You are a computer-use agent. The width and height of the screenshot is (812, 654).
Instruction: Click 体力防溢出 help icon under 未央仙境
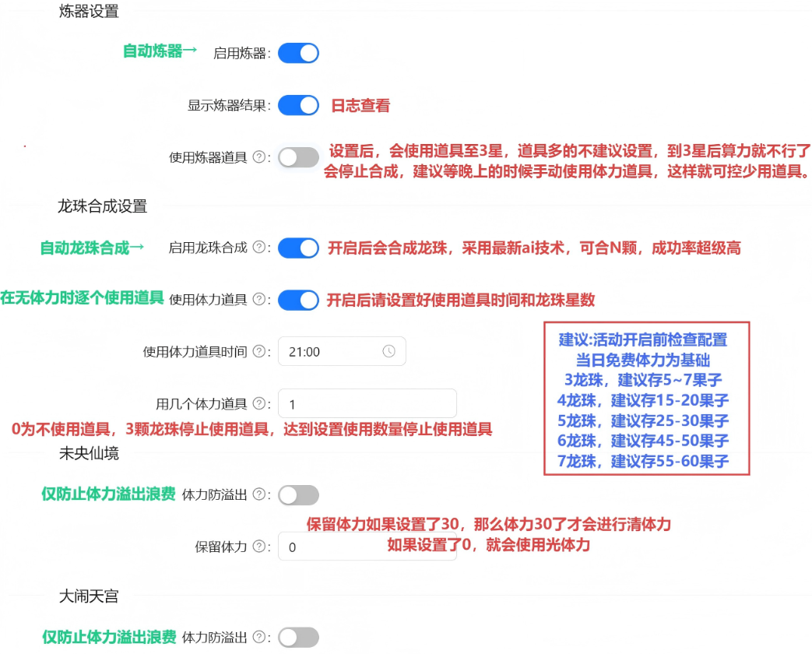coord(259,494)
